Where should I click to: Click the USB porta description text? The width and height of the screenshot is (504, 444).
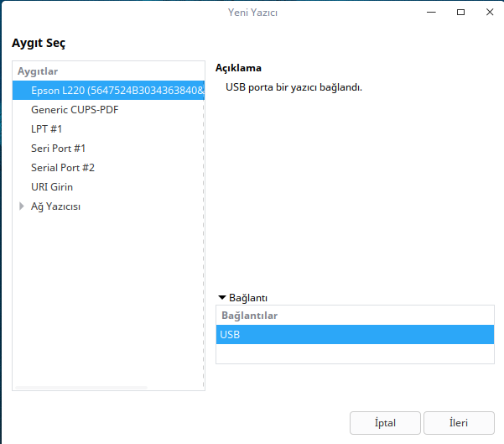[x=294, y=86]
